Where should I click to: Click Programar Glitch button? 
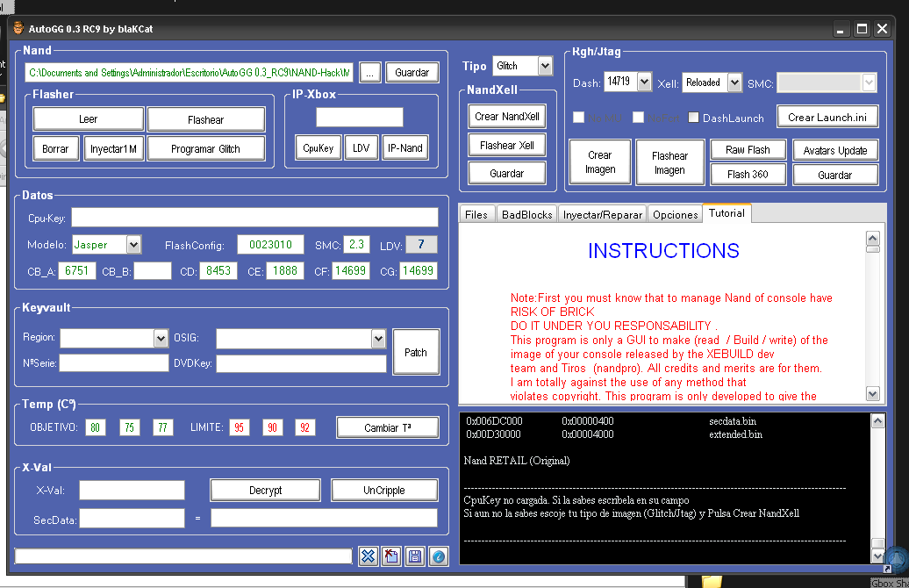[x=206, y=148]
